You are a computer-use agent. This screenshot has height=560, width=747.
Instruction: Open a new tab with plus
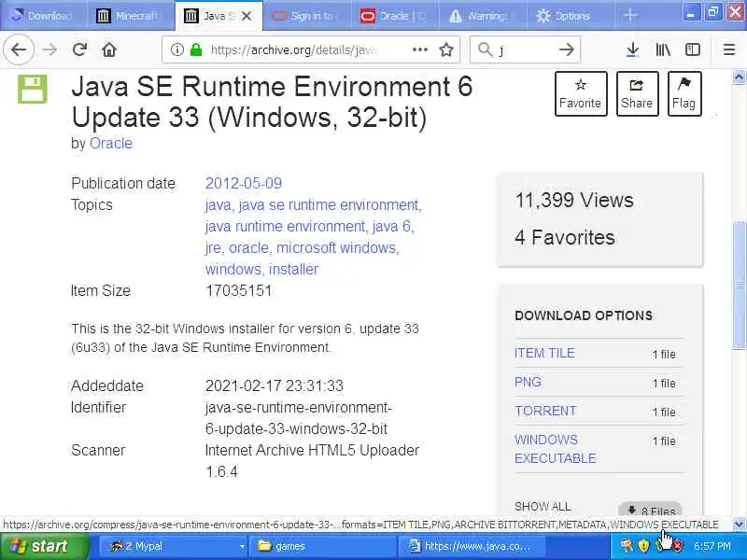[629, 16]
